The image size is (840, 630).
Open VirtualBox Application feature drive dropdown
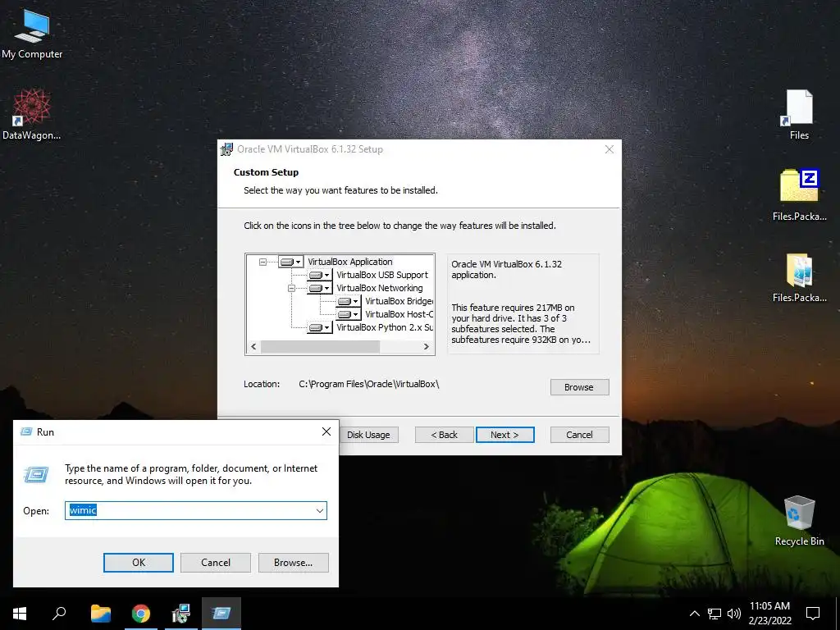tap(291, 262)
